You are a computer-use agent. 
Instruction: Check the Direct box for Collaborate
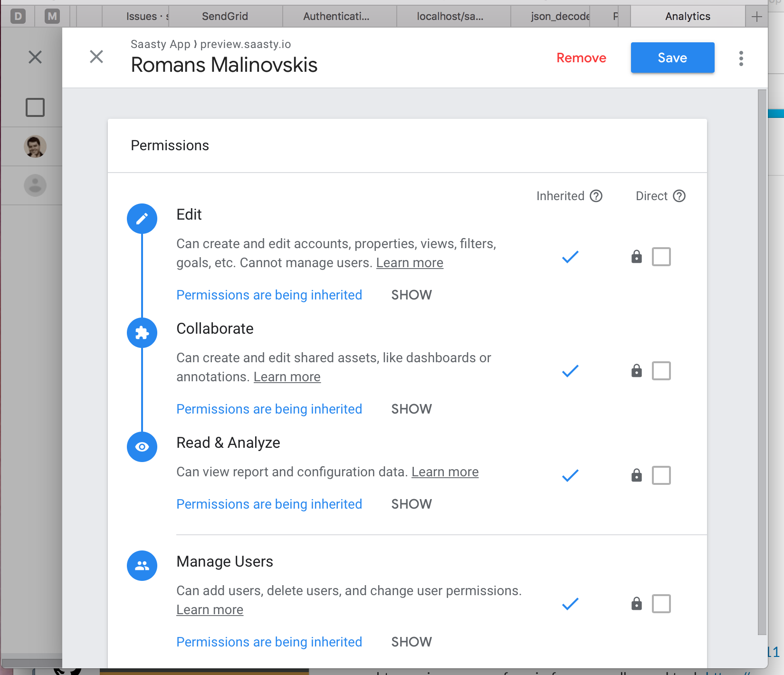(661, 371)
